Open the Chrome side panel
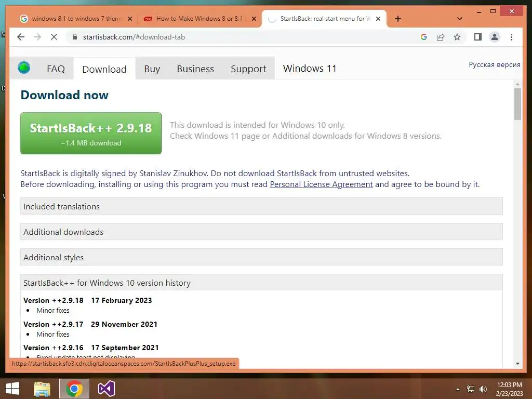The height and width of the screenshot is (399, 532). [x=478, y=37]
